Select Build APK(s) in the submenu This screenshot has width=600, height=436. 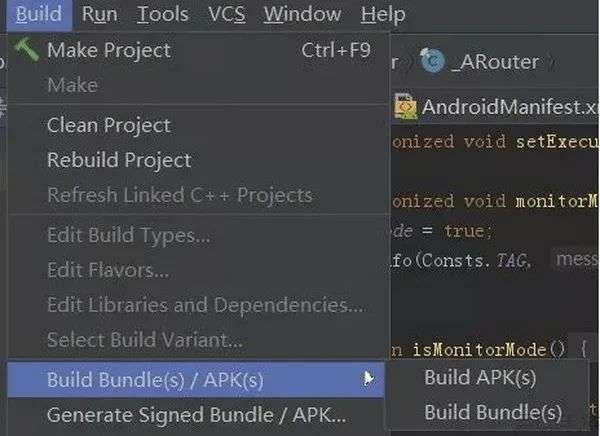(480, 377)
